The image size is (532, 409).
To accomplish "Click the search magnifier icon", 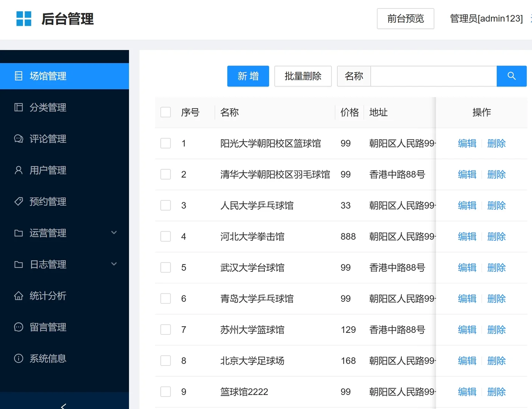I will [512, 76].
